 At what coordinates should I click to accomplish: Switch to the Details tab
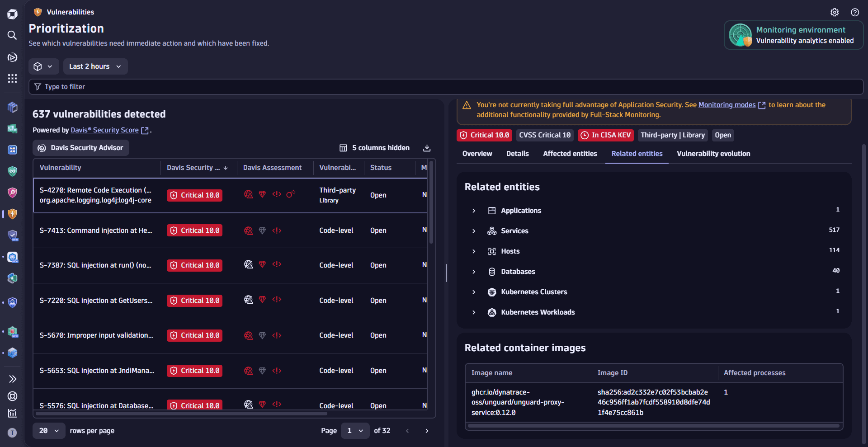(x=517, y=154)
